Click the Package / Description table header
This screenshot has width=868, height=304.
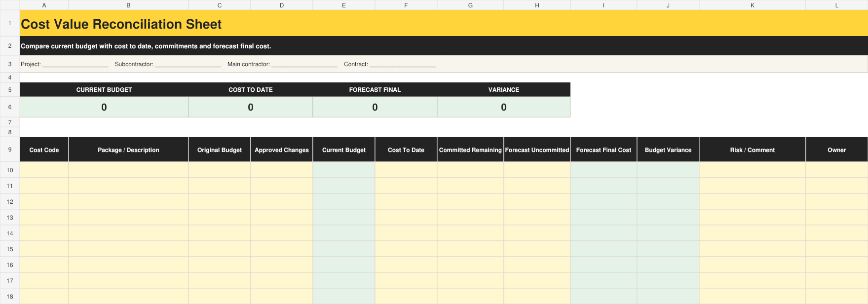point(128,150)
